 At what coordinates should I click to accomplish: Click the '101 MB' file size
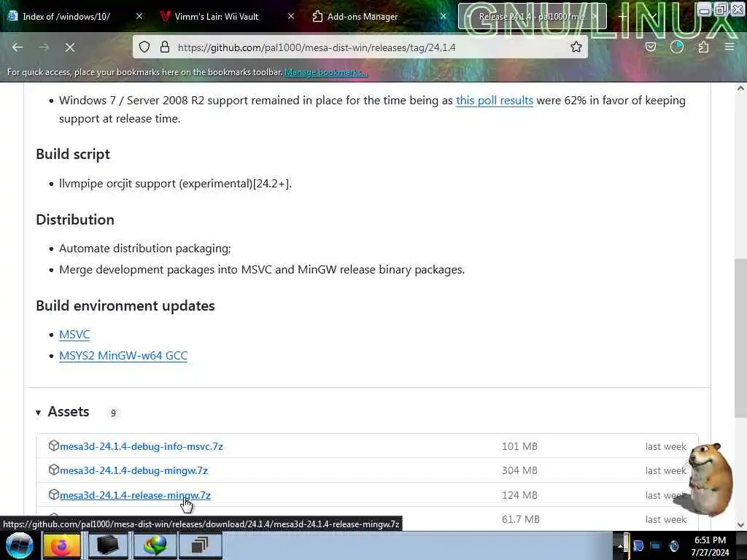coord(519,447)
